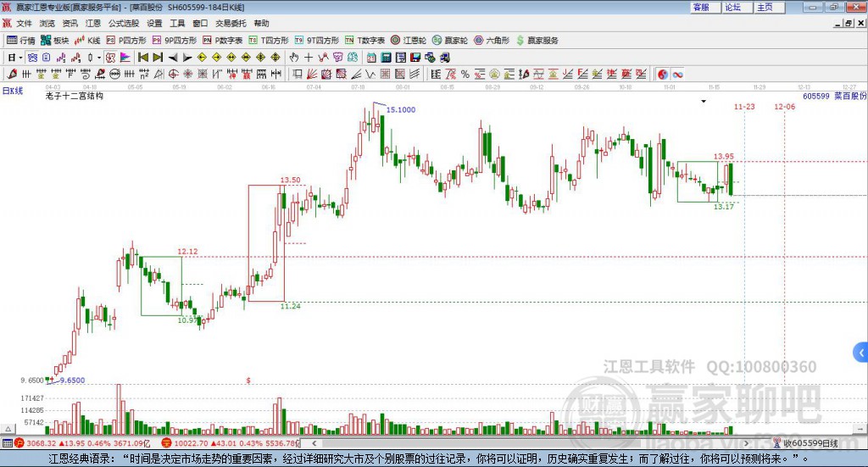The width and height of the screenshot is (868, 467).
Task: Open the calculator icon
Action: [x=386, y=58]
